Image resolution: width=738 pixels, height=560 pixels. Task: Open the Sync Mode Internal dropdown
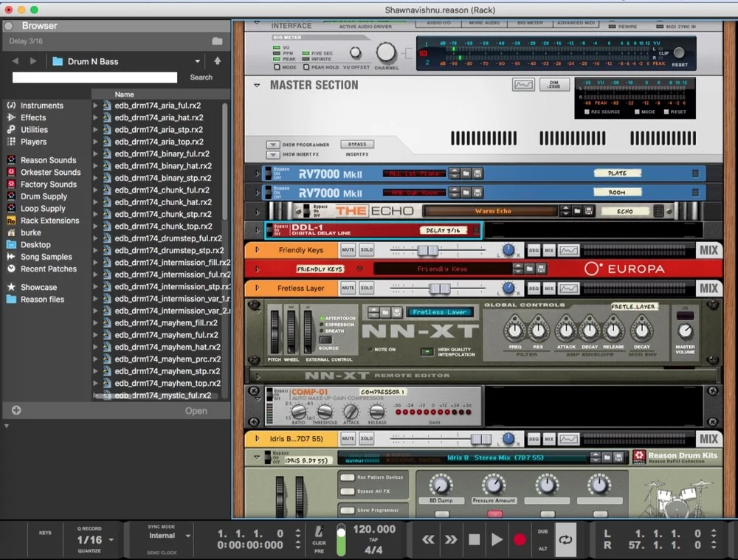[187, 536]
